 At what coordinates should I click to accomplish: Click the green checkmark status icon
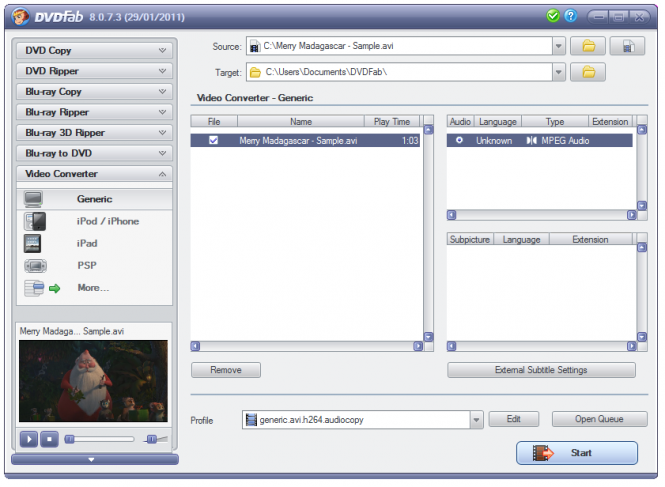point(553,17)
